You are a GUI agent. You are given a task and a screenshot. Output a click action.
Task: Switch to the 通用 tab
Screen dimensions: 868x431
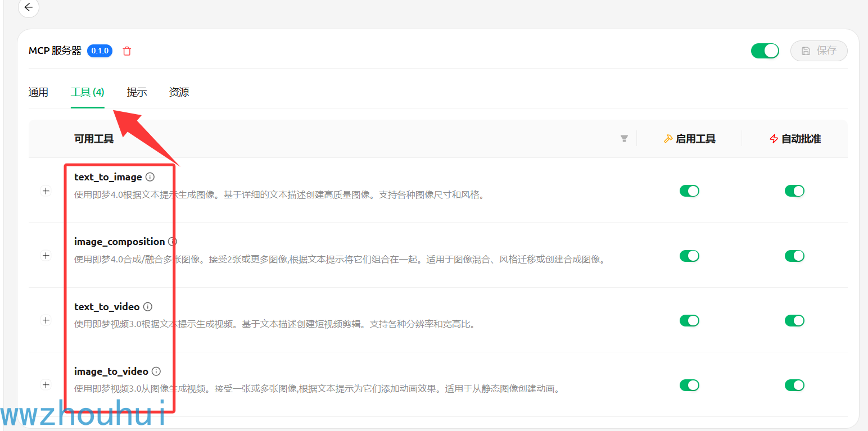point(38,92)
